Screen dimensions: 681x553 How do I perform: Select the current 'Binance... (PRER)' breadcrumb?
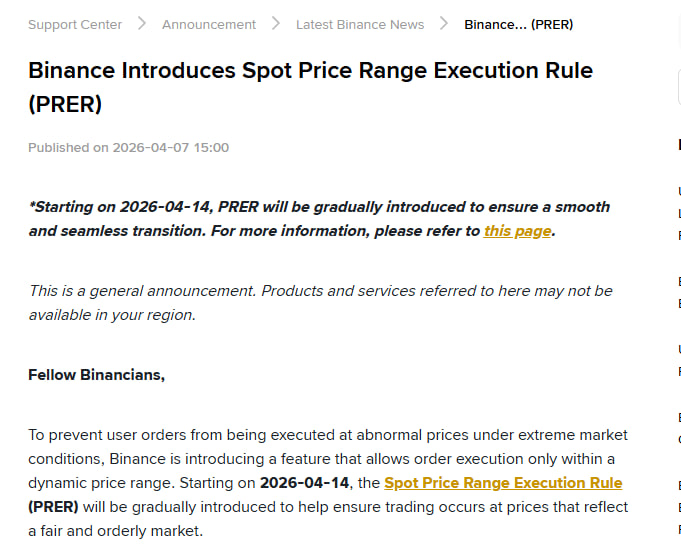tap(518, 24)
